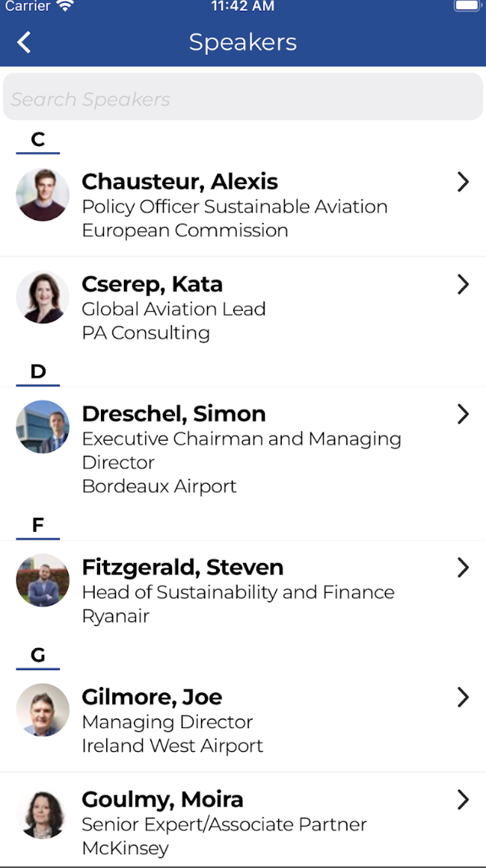
Task: Tap the back arrow in header
Action: [24, 42]
